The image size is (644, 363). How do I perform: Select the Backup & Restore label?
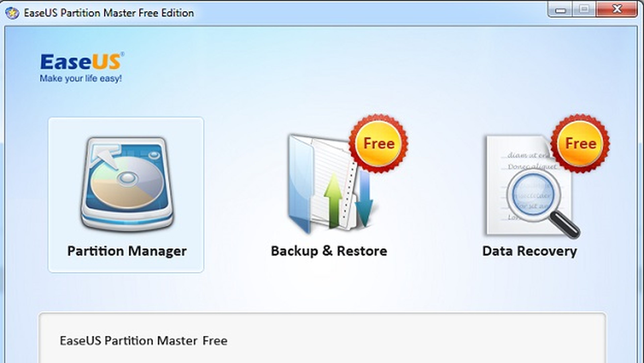(x=329, y=251)
